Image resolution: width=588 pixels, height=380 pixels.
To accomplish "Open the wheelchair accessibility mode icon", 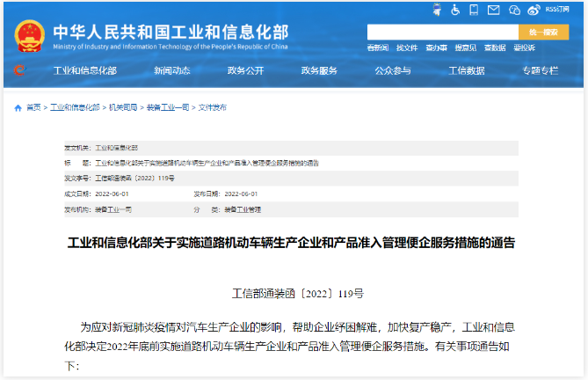I will pyautogui.click(x=456, y=11).
